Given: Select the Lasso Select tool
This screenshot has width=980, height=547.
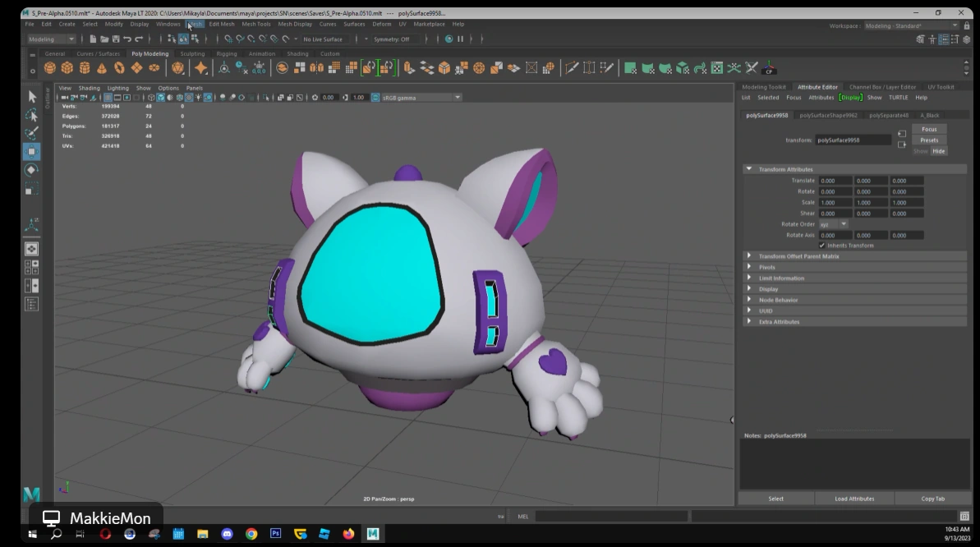Looking at the screenshot, I should 31,115.
